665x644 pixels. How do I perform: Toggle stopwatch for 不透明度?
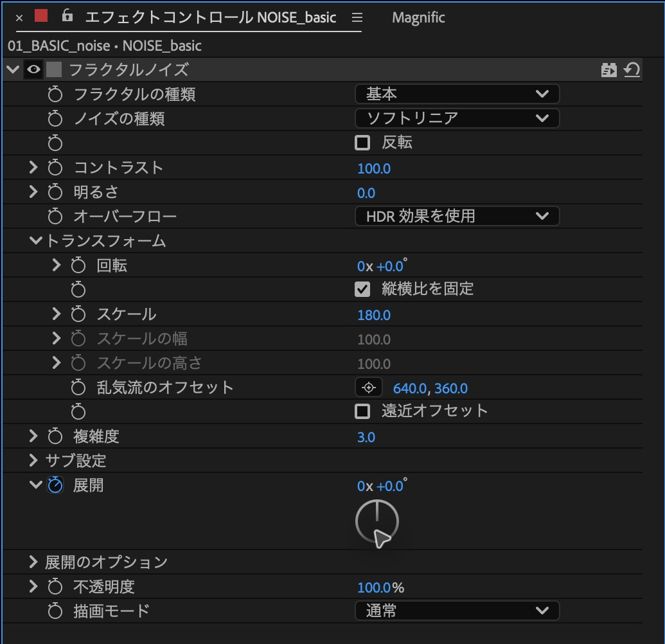pos(55,587)
